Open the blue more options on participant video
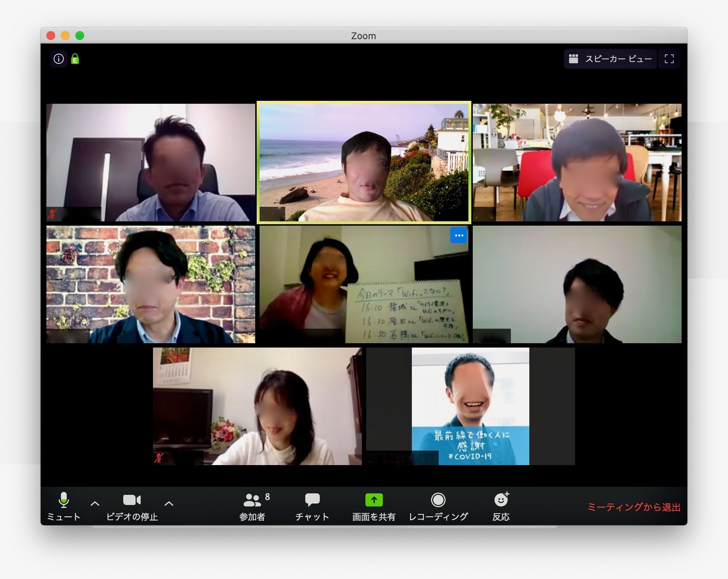 (x=459, y=235)
